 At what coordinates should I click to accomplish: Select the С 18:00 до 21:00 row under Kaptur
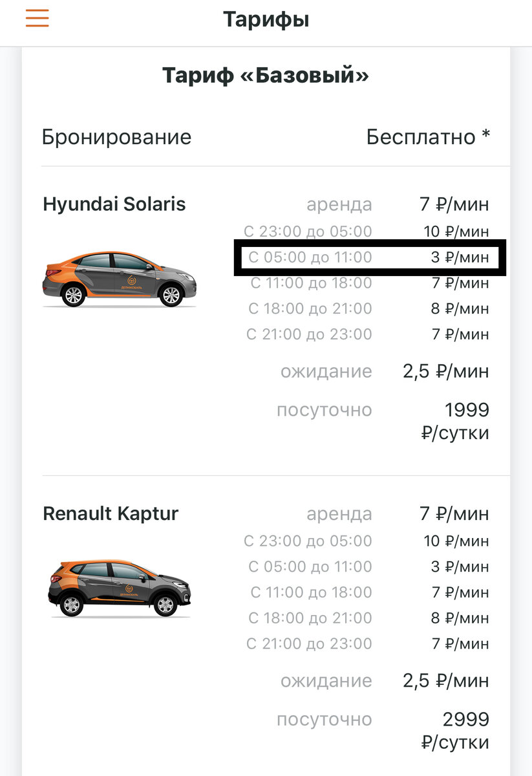click(x=368, y=618)
